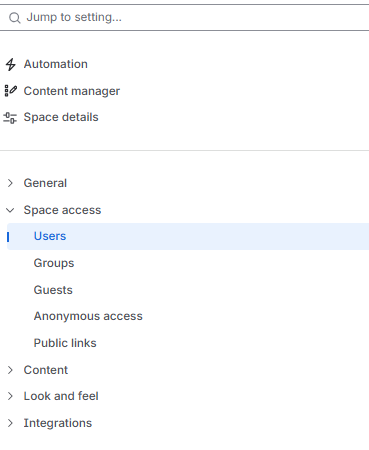Viewport: 369px width, 450px height.
Task: Open the Automation link
Action: tap(55, 64)
